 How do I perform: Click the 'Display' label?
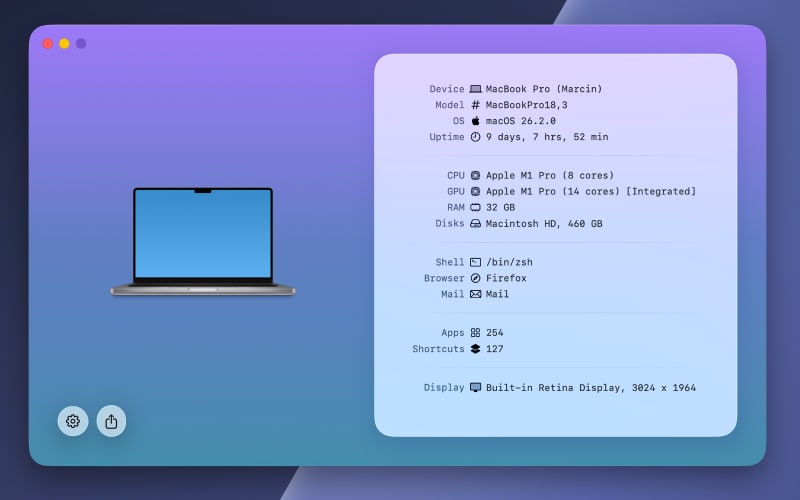point(444,387)
